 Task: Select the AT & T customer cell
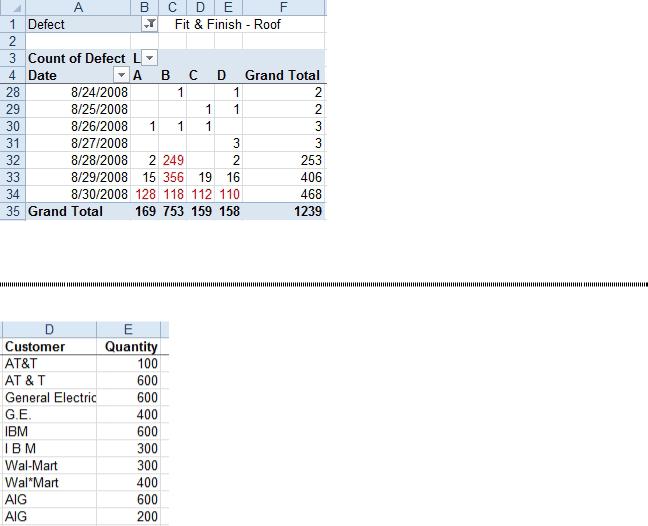[x=49, y=381]
